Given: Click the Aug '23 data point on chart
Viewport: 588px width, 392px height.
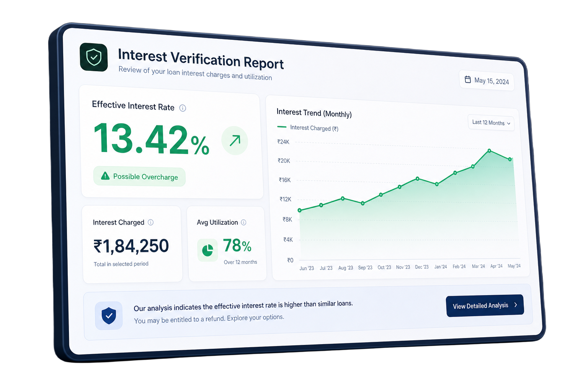Looking at the screenshot, I should (x=343, y=198).
